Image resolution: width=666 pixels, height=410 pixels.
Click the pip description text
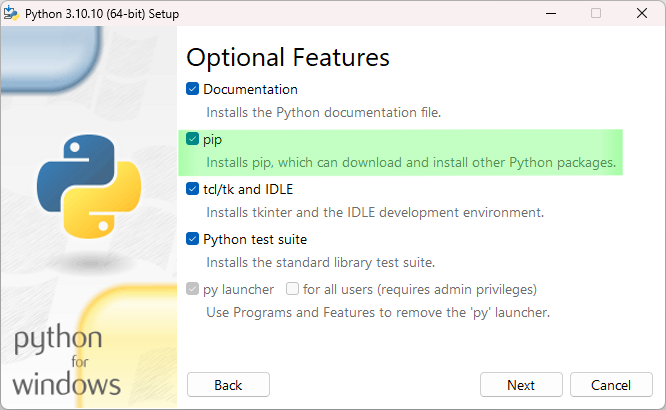[x=411, y=163]
